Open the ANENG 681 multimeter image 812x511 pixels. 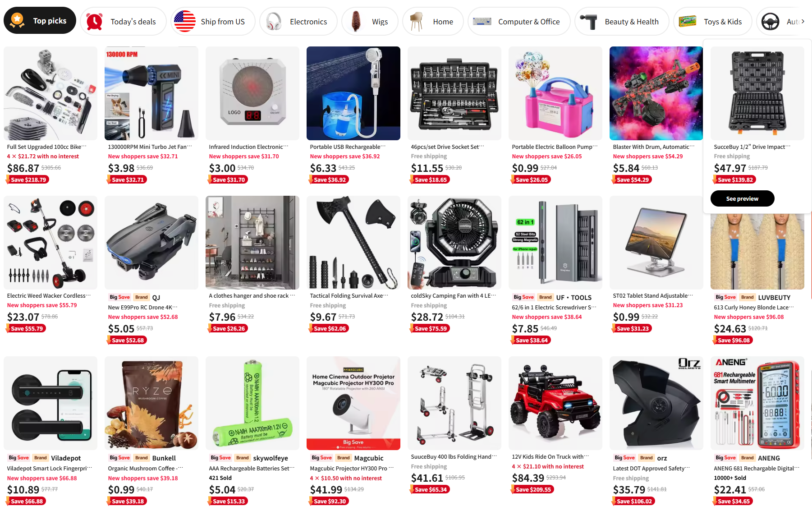coord(757,403)
